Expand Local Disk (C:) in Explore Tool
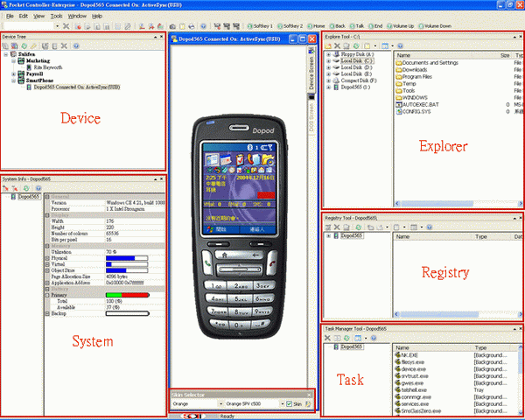Viewport: 525px width, 420px height. 328,61
